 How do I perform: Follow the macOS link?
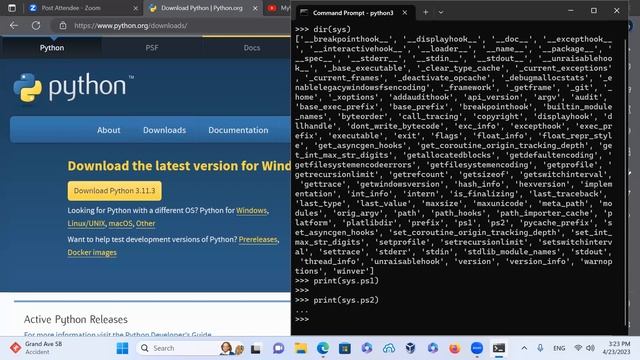[120, 224]
